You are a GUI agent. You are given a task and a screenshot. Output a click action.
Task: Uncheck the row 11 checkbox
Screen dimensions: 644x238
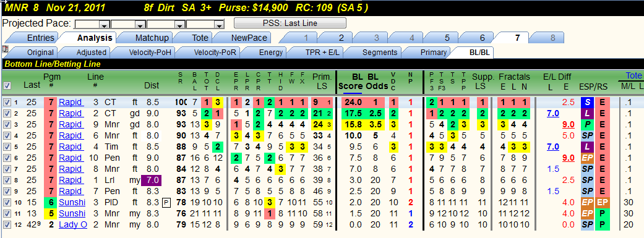click(x=6, y=213)
